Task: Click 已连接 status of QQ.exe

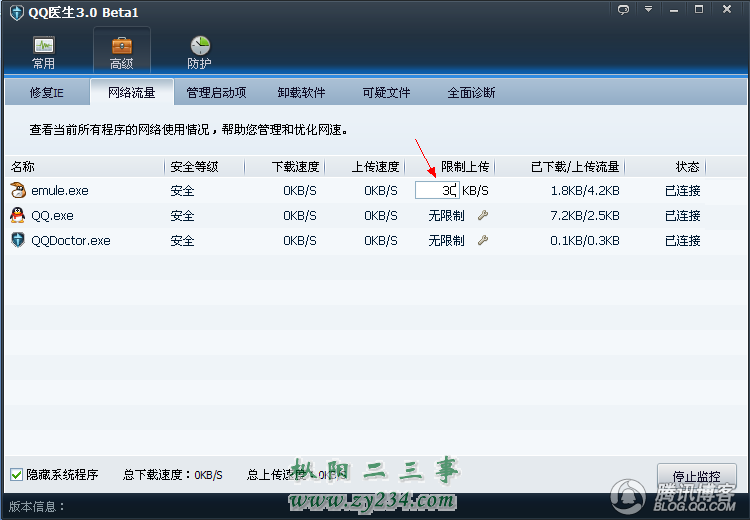Action: pyautogui.click(x=683, y=215)
